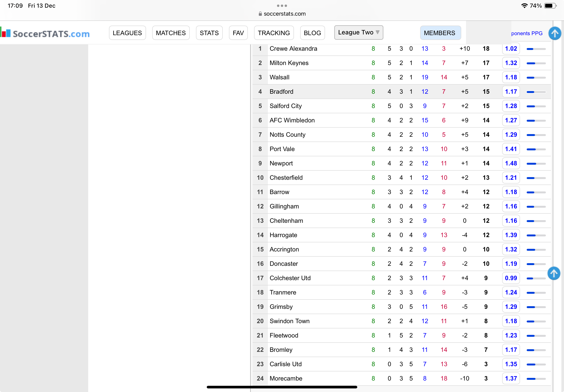
Task: Tap the three-dots multitasking icon
Action: (282, 6)
